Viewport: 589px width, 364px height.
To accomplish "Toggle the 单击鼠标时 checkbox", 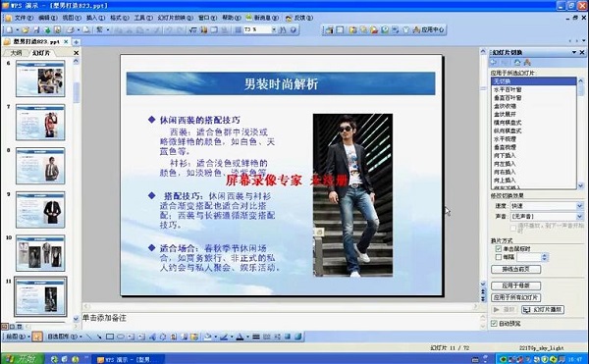I will click(x=499, y=249).
